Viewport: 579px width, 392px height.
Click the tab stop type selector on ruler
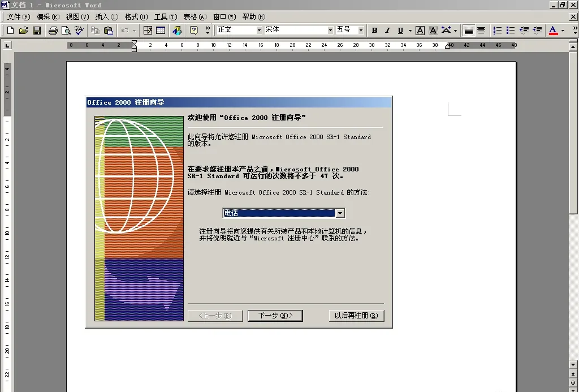(7, 45)
